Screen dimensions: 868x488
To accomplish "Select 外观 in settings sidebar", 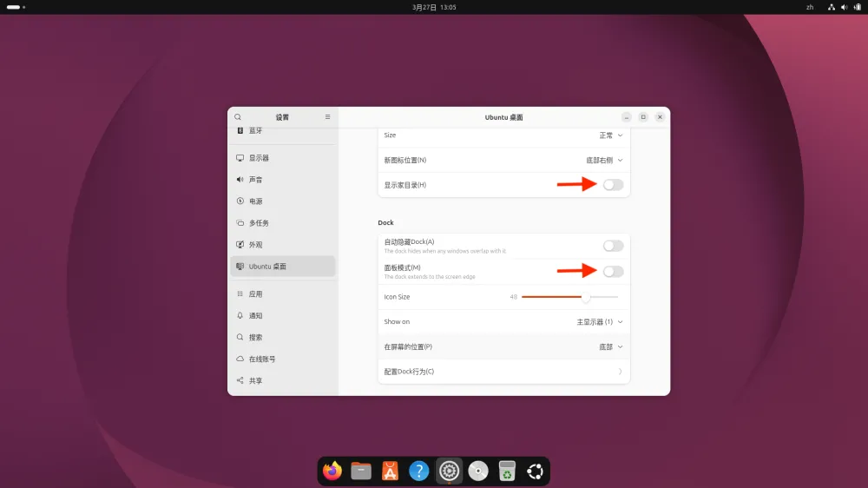I will [x=283, y=244].
